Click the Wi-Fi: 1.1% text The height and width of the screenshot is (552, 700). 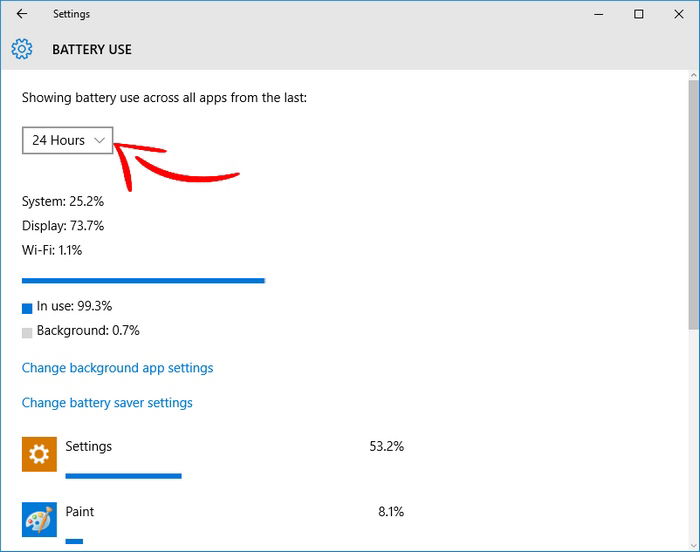coord(52,250)
